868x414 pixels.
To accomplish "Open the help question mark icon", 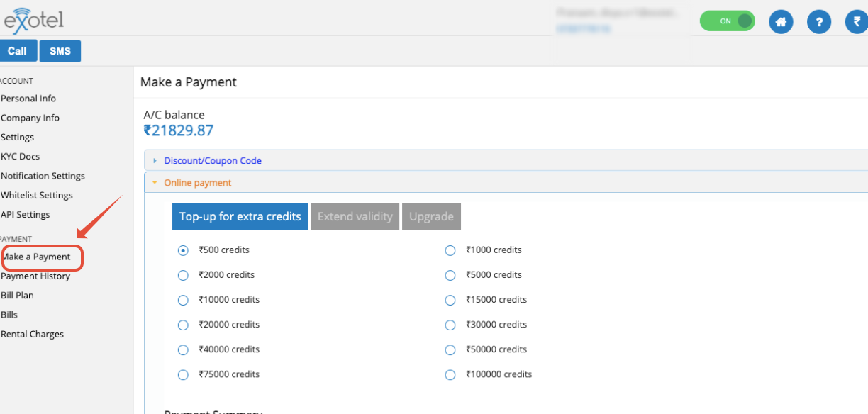I will [819, 22].
